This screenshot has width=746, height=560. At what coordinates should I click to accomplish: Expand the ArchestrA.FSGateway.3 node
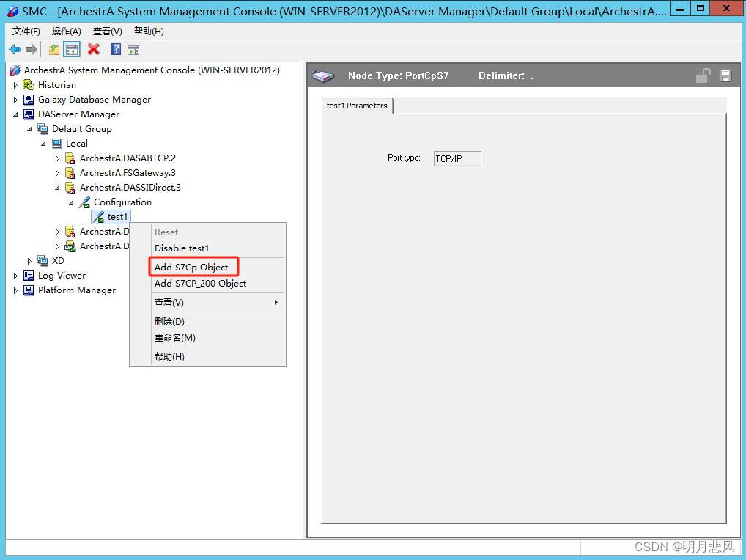click(57, 173)
